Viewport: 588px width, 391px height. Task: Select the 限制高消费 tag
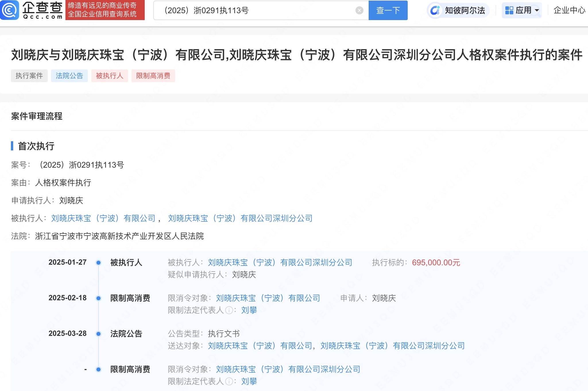coord(153,76)
